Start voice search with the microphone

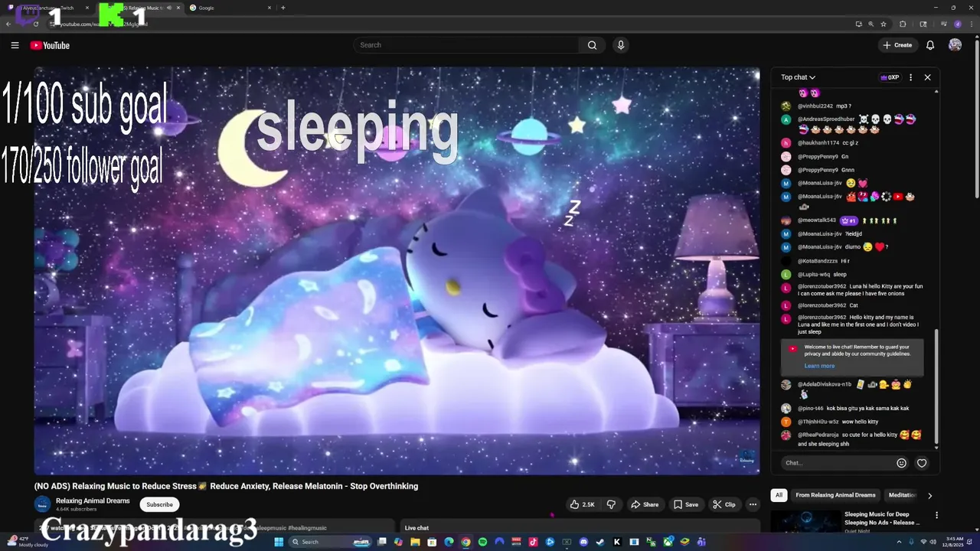pos(621,45)
